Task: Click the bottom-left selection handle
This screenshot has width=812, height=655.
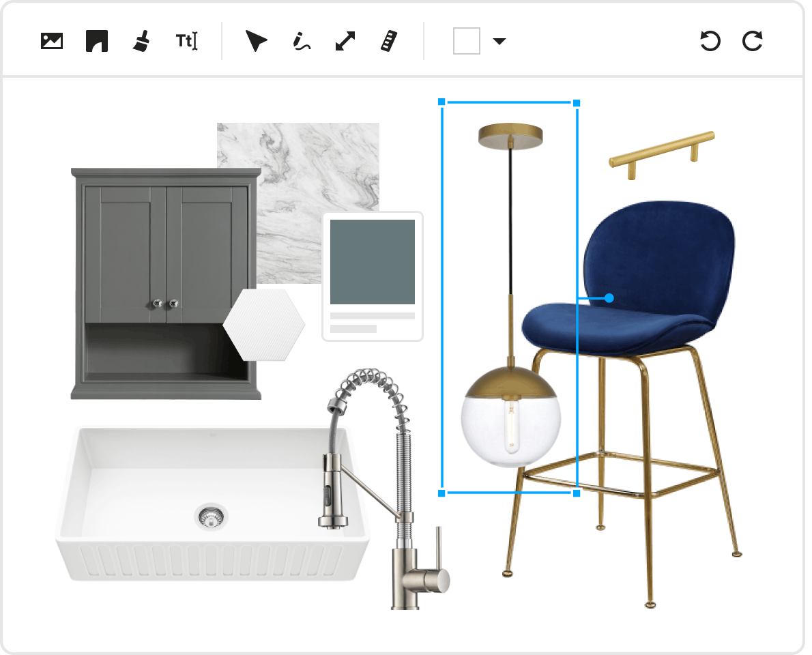Action: (x=441, y=493)
